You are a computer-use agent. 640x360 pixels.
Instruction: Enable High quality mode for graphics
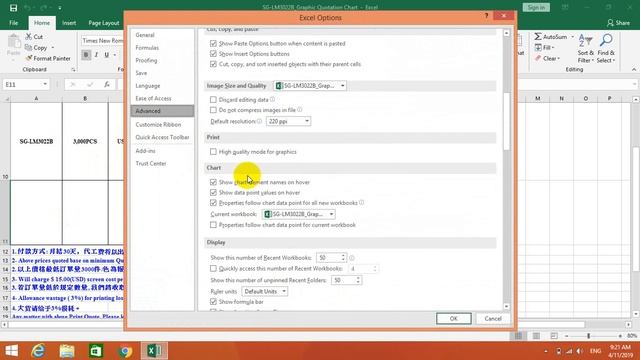[213, 151]
